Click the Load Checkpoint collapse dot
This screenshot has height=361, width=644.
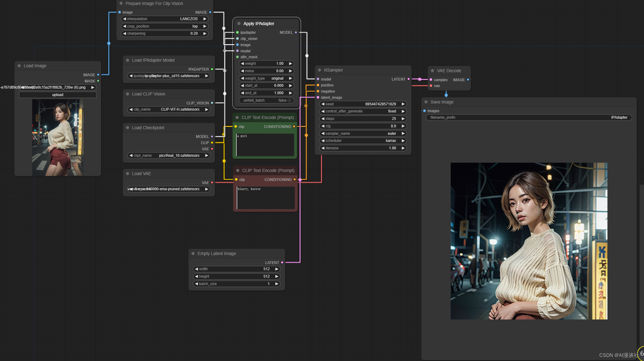pyautogui.click(x=127, y=128)
